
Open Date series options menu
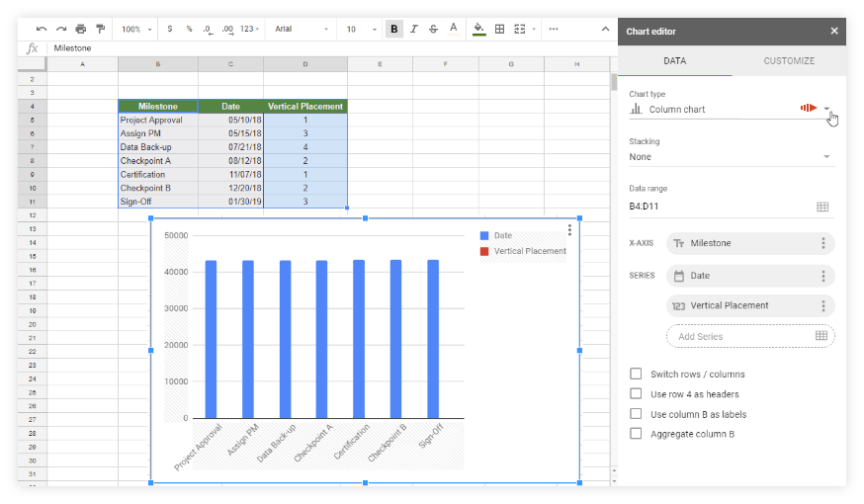point(823,276)
